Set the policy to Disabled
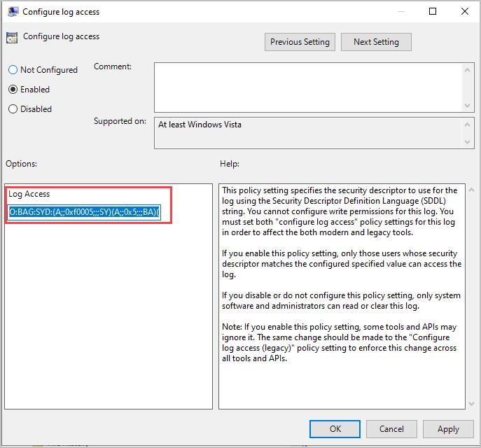 point(13,109)
